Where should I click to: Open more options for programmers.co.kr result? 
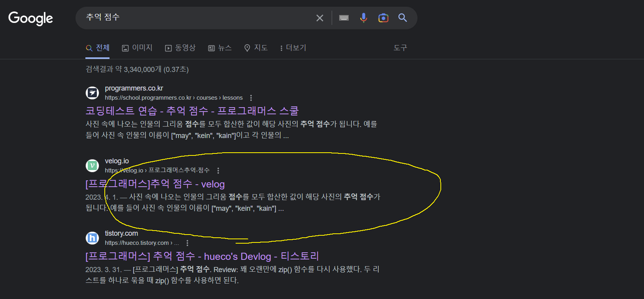251,98
